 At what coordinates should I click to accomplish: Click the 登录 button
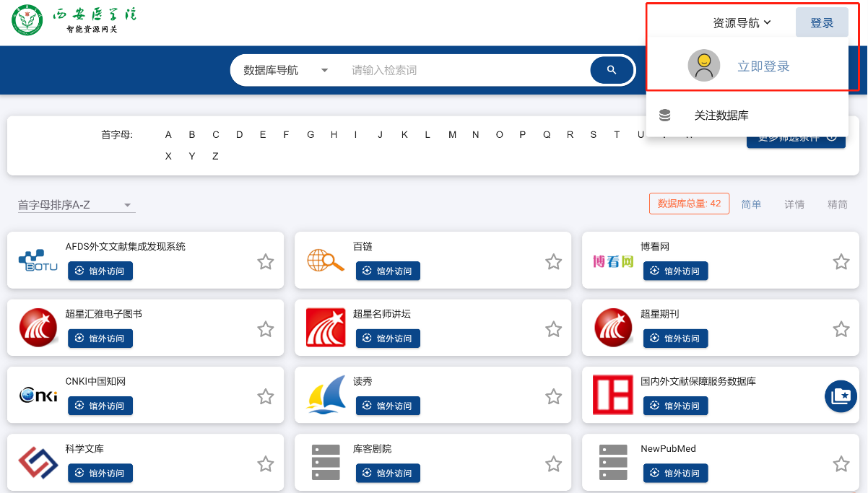822,22
